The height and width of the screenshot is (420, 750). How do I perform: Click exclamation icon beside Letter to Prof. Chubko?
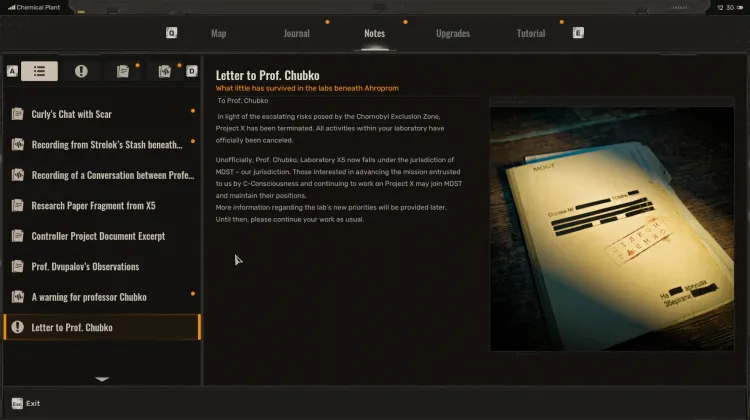[18, 327]
